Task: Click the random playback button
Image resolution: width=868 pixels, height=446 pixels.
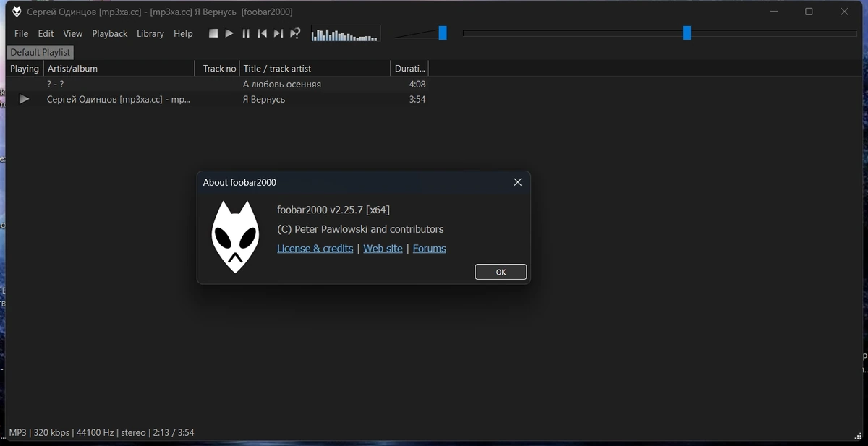Action: pyautogui.click(x=295, y=33)
